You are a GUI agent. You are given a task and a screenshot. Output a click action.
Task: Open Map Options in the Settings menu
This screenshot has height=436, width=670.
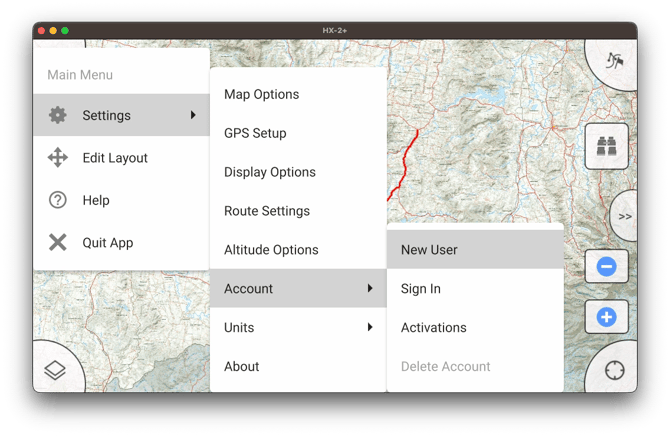[261, 94]
